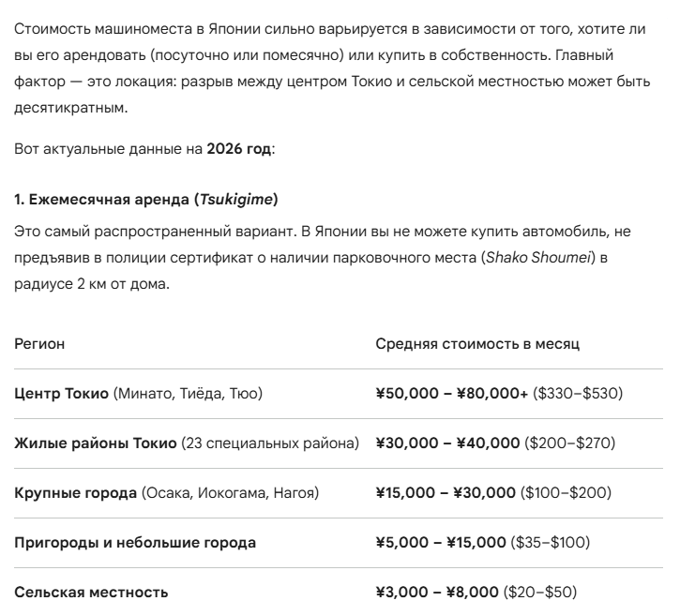The height and width of the screenshot is (616, 680).
Task: Click the ¥5,000 – ¥15,000 price
Action: [442, 542]
